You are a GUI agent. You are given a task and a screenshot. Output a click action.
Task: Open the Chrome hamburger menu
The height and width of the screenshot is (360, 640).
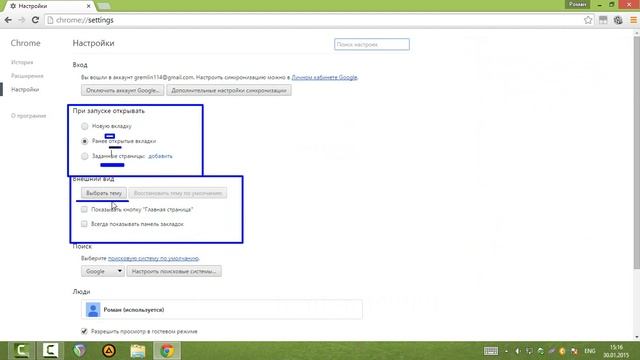(633, 20)
